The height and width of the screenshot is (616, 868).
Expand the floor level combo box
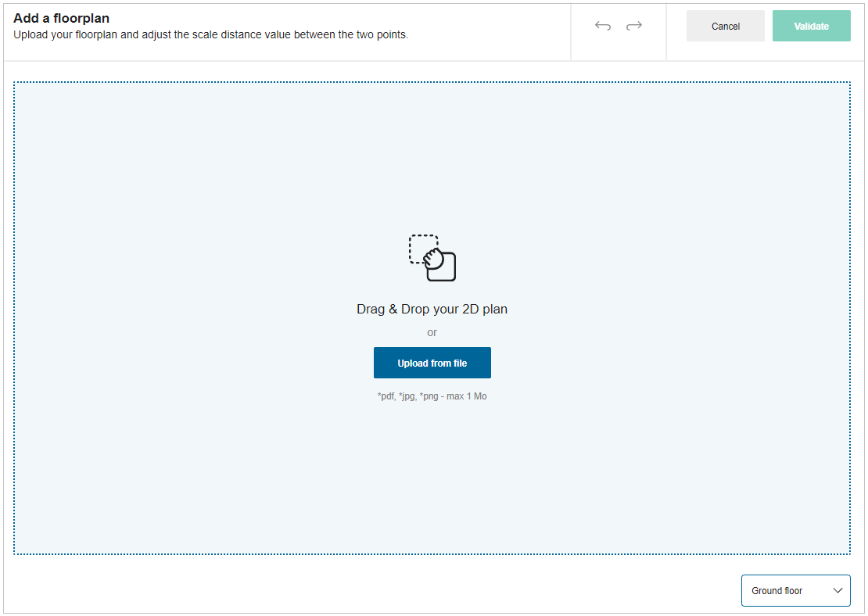pyautogui.click(x=795, y=590)
